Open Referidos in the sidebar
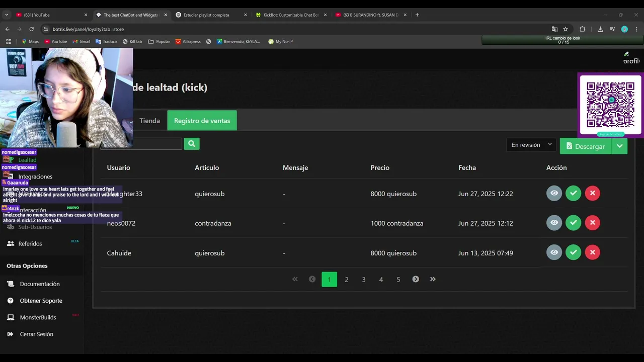This screenshot has width=644, height=362. (30, 243)
